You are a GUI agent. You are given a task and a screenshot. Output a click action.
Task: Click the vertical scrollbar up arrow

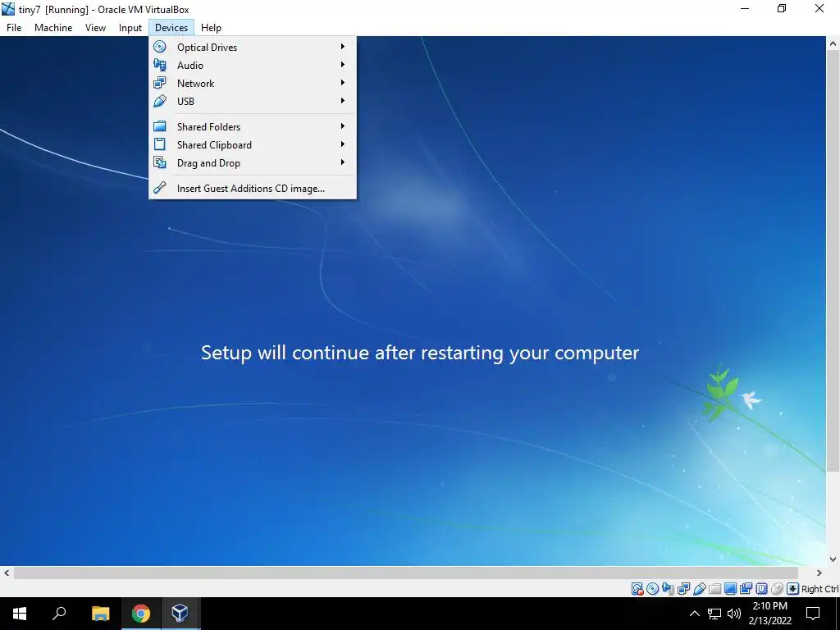pyautogui.click(x=833, y=43)
